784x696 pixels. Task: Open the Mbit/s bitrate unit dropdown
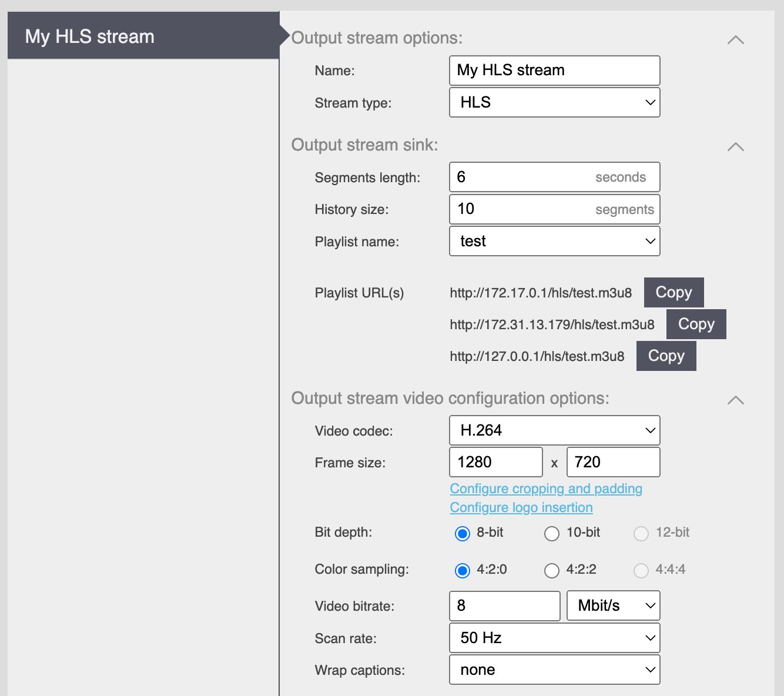614,606
